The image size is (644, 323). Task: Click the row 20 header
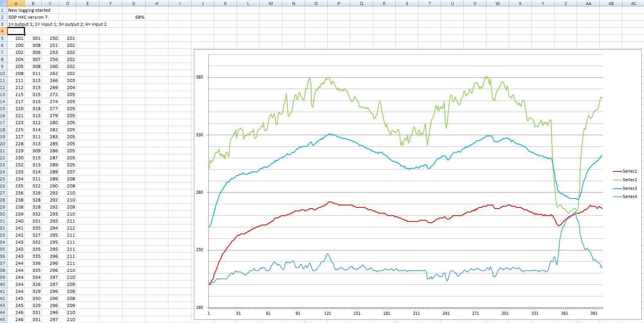click(4, 144)
